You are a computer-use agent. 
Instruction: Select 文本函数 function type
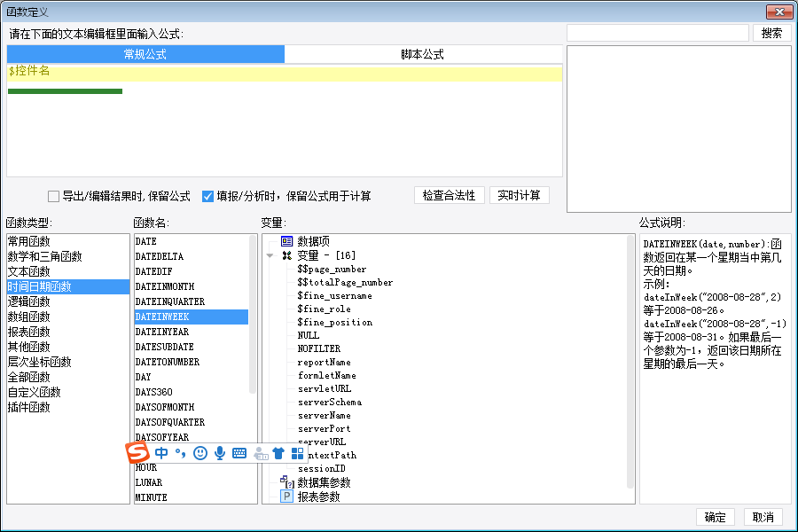click(x=67, y=271)
